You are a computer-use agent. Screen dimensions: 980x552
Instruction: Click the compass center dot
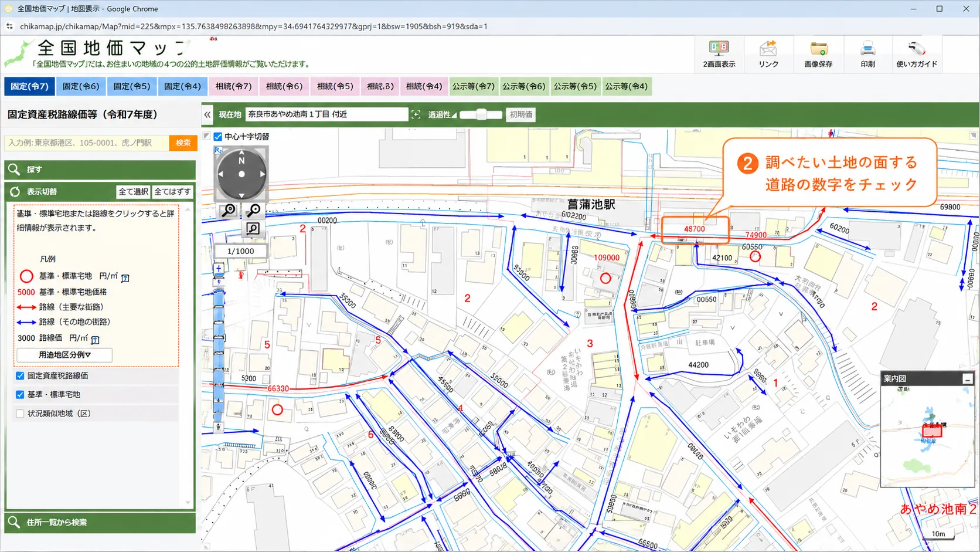tap(241, 174)
